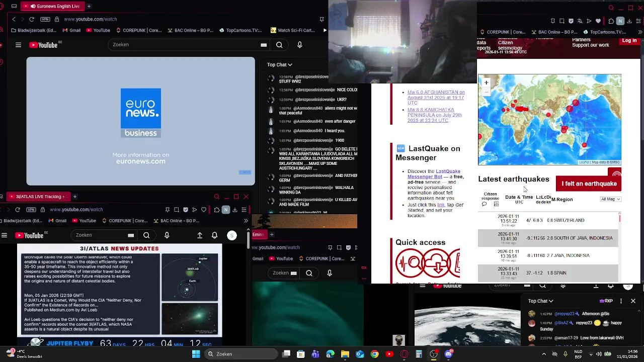Toggle VPN badge in Euronews address bar
This screenshot has height=362, width=644.
click(45, 19)
